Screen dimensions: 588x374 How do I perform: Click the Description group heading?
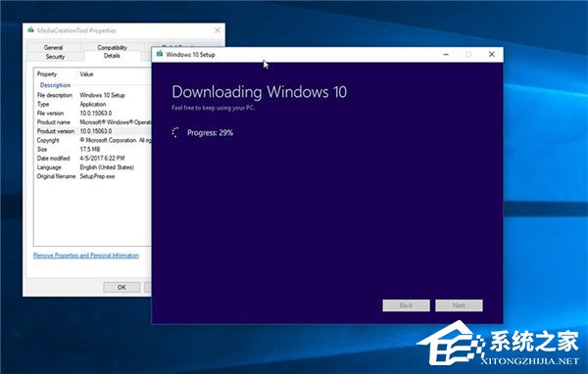point(55,85)
